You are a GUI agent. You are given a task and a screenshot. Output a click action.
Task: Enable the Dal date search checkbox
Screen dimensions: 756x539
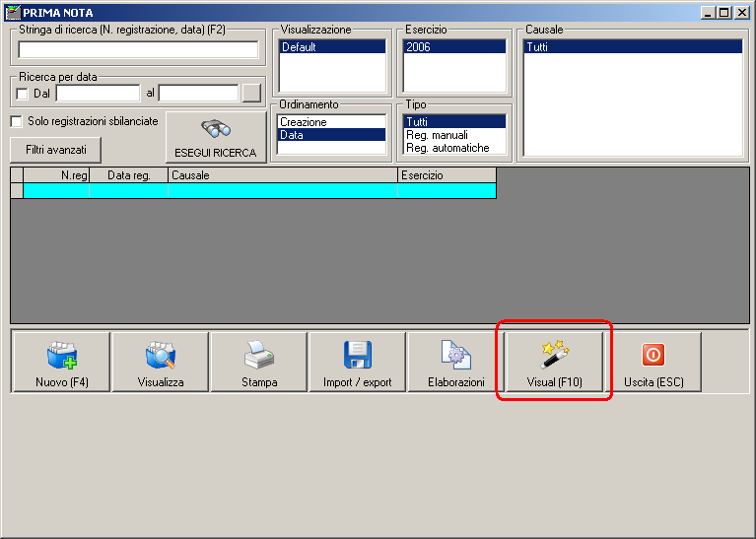23,94
